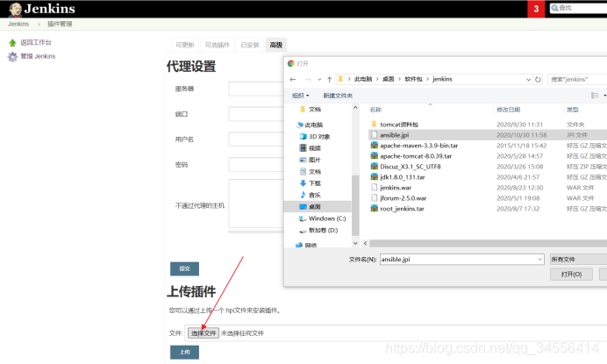Select the jenkins.war file
Viewport: 607px width, 364px height.
coord(396,188)
